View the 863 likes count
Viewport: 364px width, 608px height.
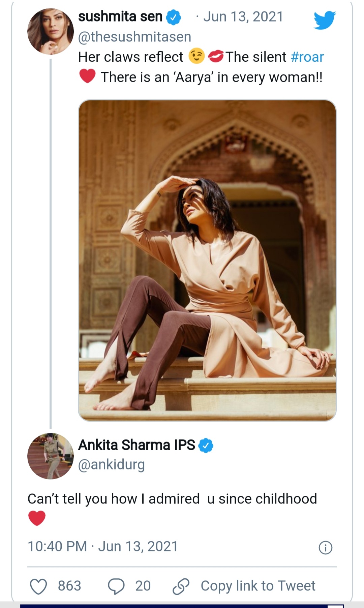click(69, 586)
